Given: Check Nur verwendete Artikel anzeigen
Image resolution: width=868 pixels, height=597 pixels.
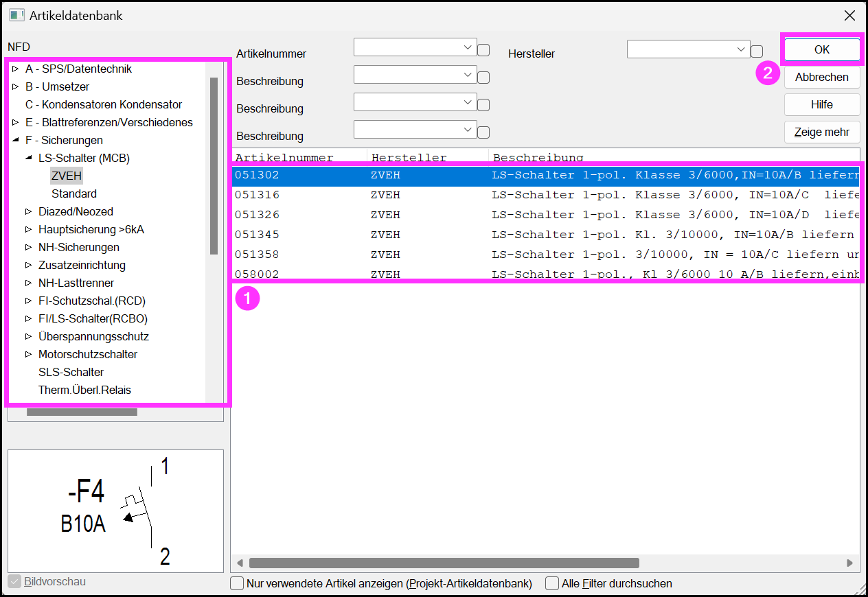Looking at the screenshot, I should pos(237,583).
